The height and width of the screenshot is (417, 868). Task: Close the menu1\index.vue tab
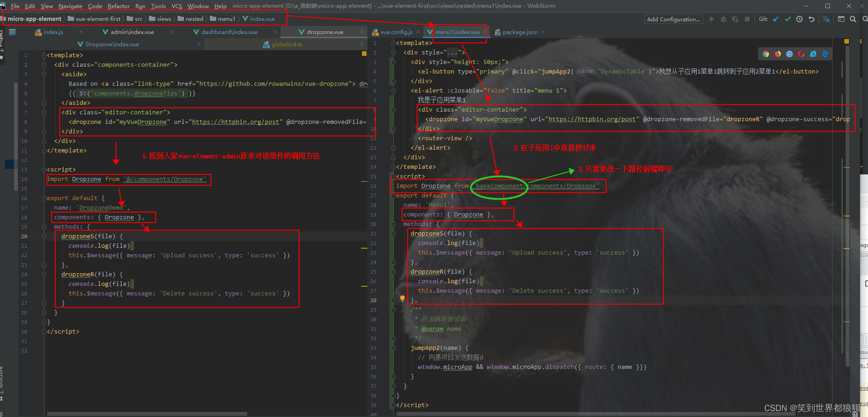click(x=485, y=32)
